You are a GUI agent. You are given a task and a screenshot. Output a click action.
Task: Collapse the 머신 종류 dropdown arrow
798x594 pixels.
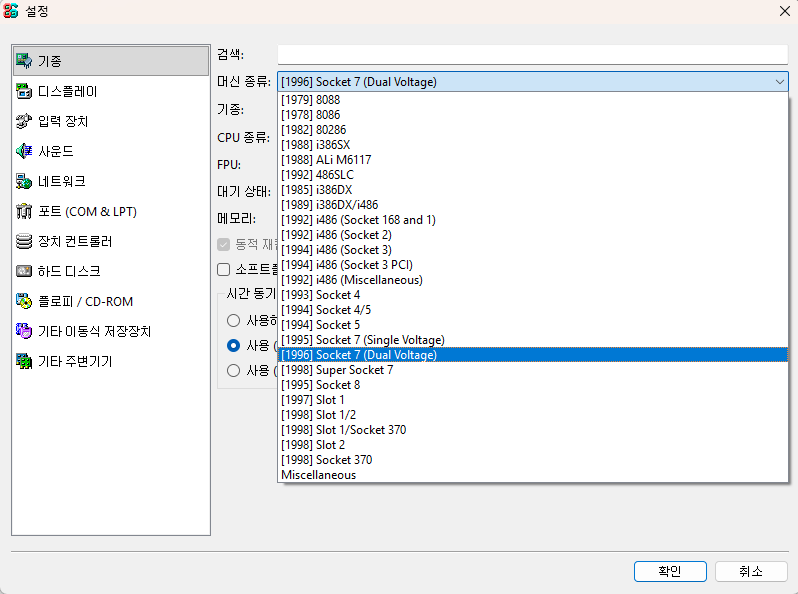pyautogui.click(x=779, y=82)
